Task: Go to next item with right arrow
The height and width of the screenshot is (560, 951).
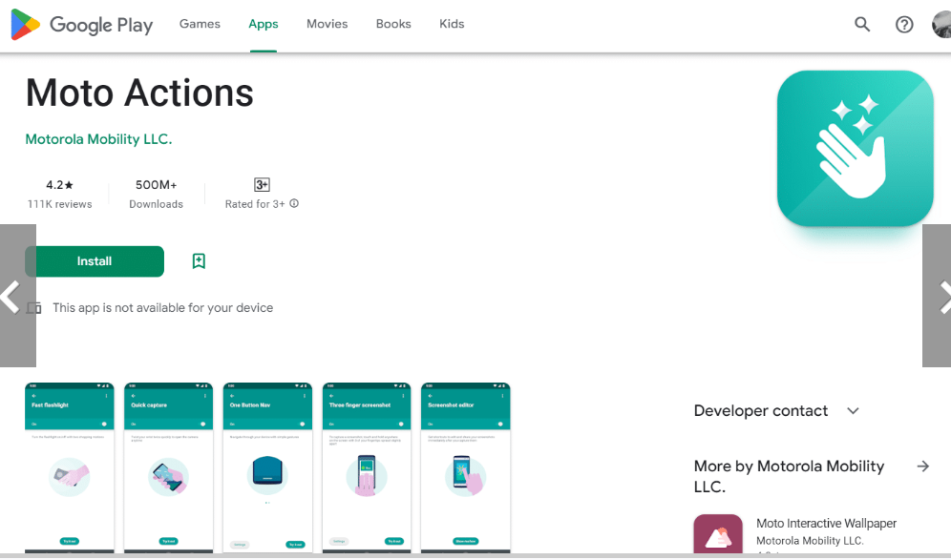Action: click(x=941, y=297)
